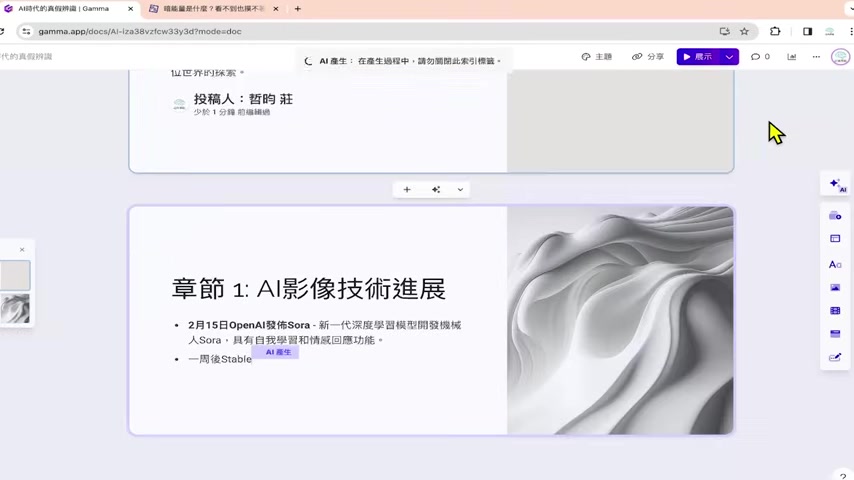
Task: Open browser extensions puzzle icon
Action: (775, 32)
